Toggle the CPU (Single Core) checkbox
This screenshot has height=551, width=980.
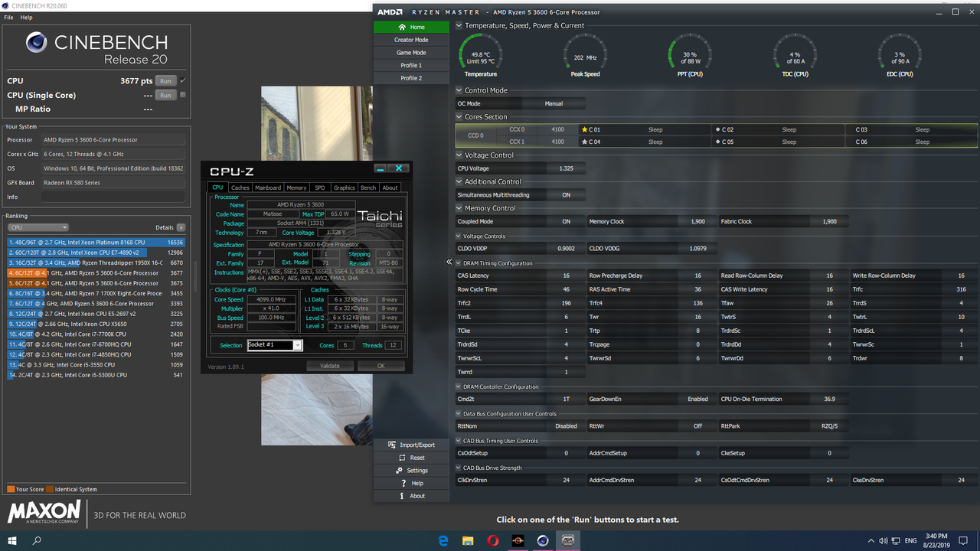pos(183,95)
